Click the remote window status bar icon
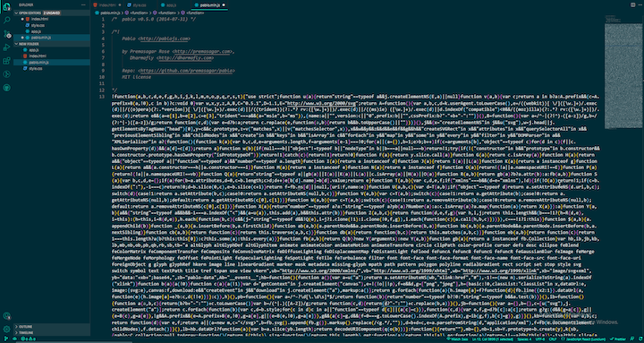The image size is (644, 343). pyautogui.click(x=5, y=339)
